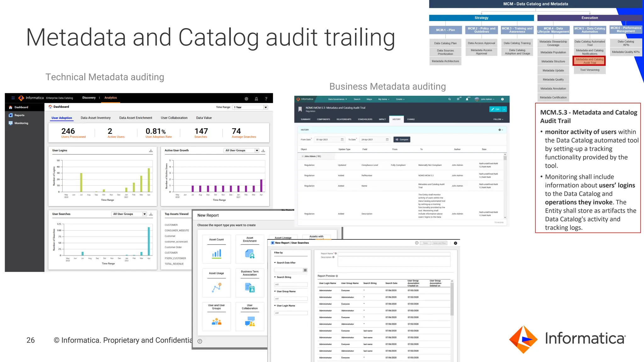Viewport: 644px width, 362px height.
Task: Switch to the RELATIONSHIPS tab
Action: [x=344, y=119]
